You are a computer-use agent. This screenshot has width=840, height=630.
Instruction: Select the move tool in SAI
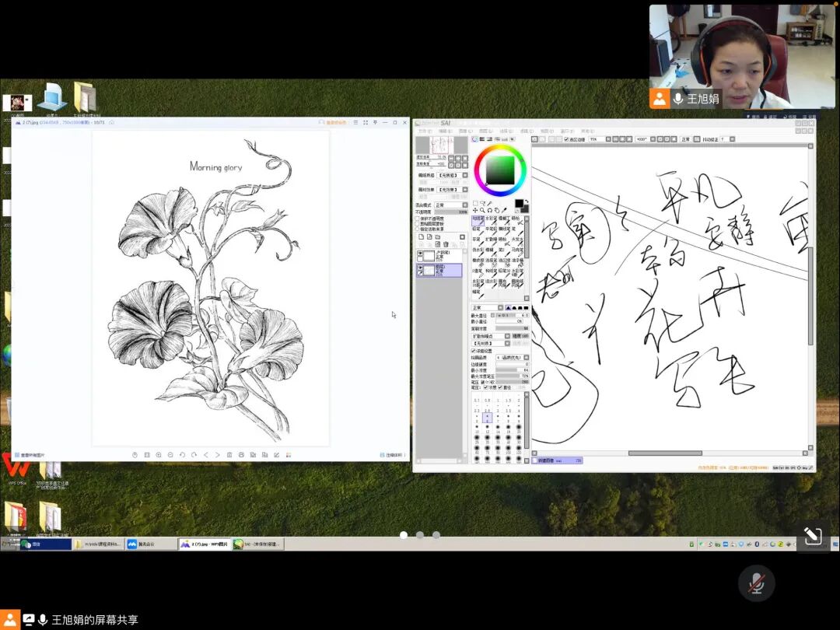[x=475, y=210]
